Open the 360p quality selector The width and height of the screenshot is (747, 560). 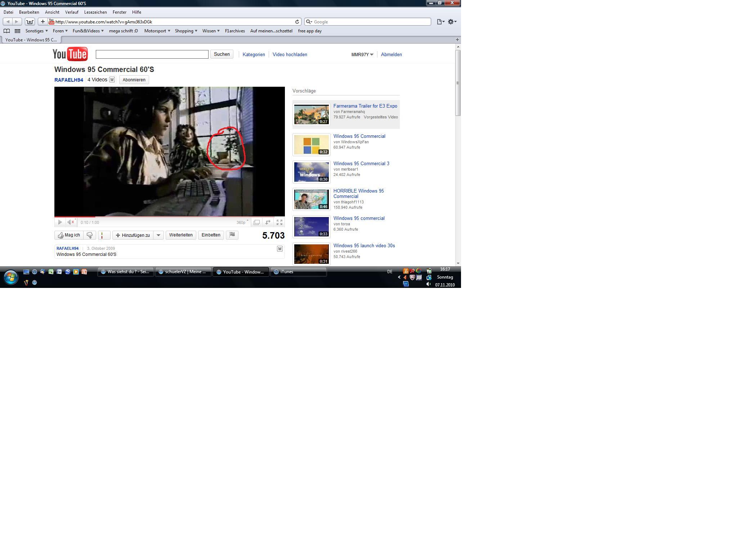242,222
